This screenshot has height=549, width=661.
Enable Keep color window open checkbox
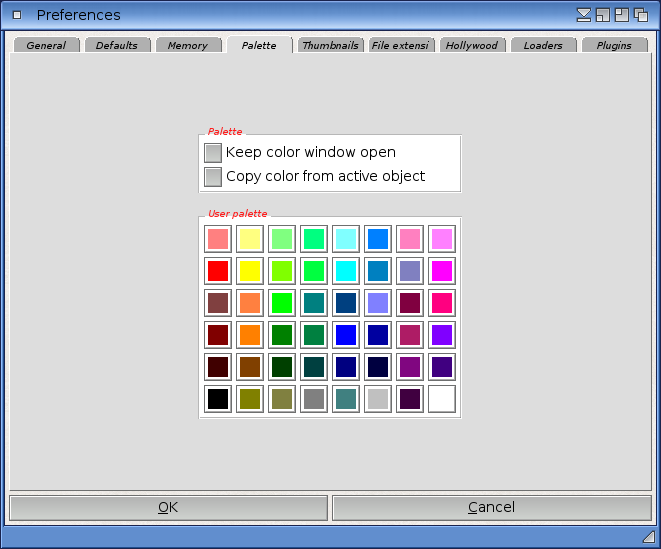point(213,153)
